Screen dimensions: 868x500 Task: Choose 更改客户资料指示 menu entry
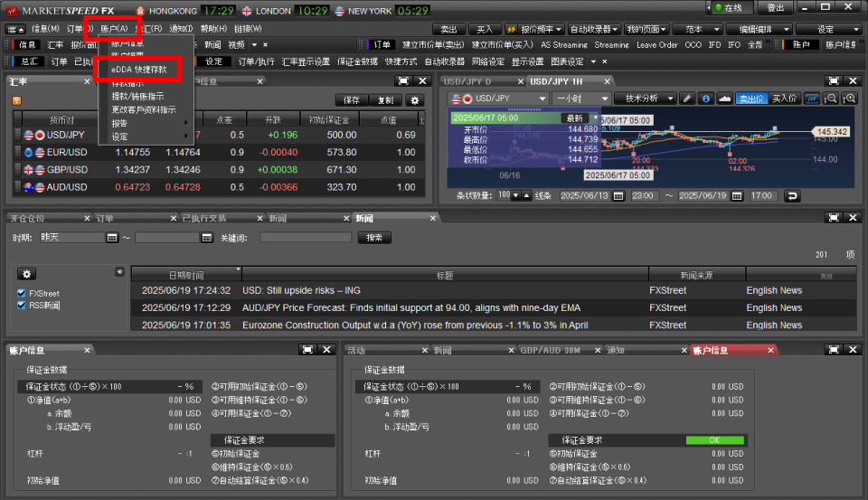click(144, 109)
